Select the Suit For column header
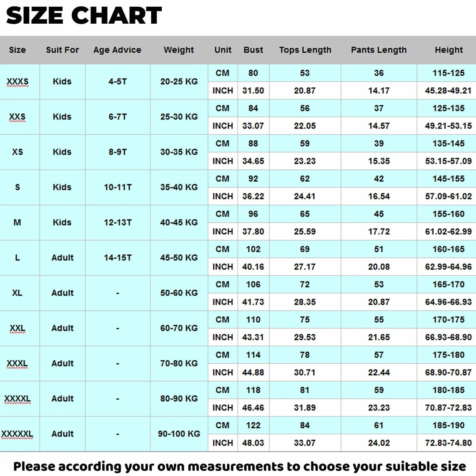This screenshot has height=476, width=476. (62, 50)
